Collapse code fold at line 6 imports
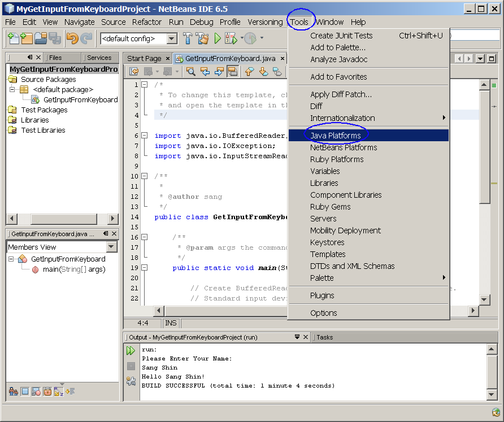 (x=145, y=136)
